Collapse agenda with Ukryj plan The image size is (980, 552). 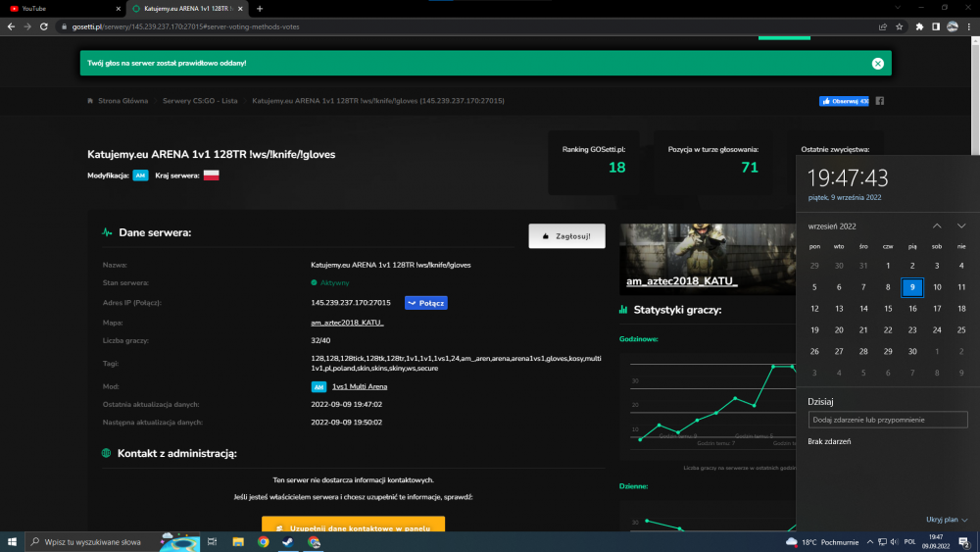(947, 520)
